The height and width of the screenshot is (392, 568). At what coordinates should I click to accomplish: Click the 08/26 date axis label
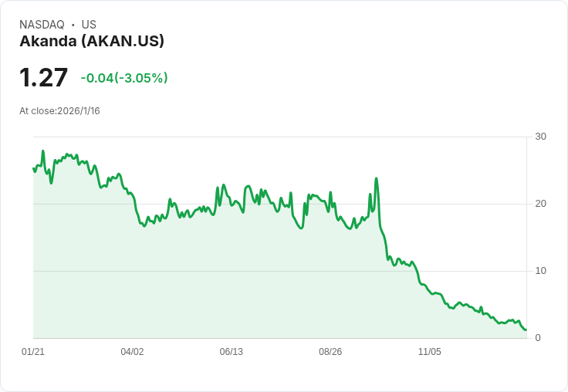[330, 352]
